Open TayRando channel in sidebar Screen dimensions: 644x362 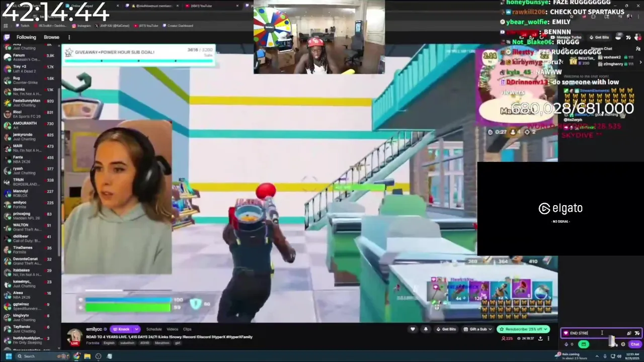tap(30, 329)
